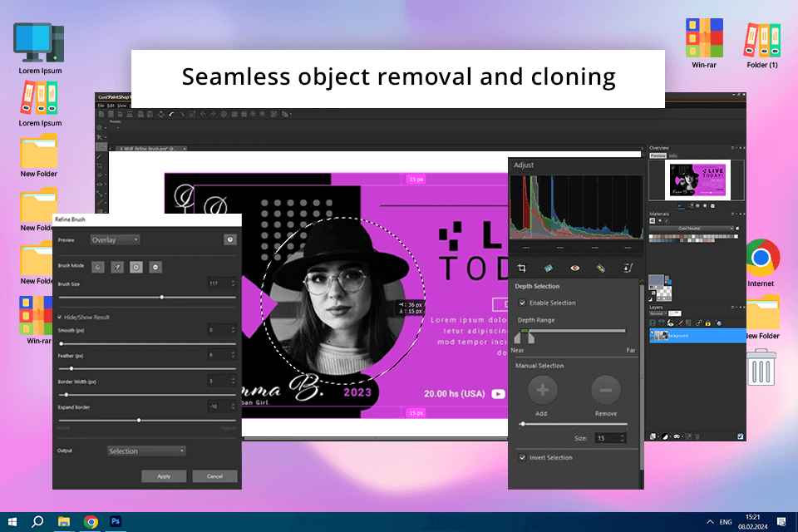Open the File menu in PaintShop

101,106
